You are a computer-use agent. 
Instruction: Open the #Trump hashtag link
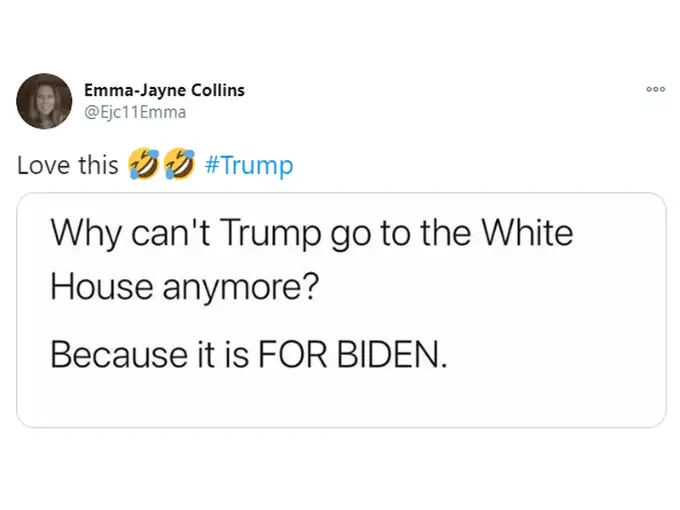click(x=248, y=165)
